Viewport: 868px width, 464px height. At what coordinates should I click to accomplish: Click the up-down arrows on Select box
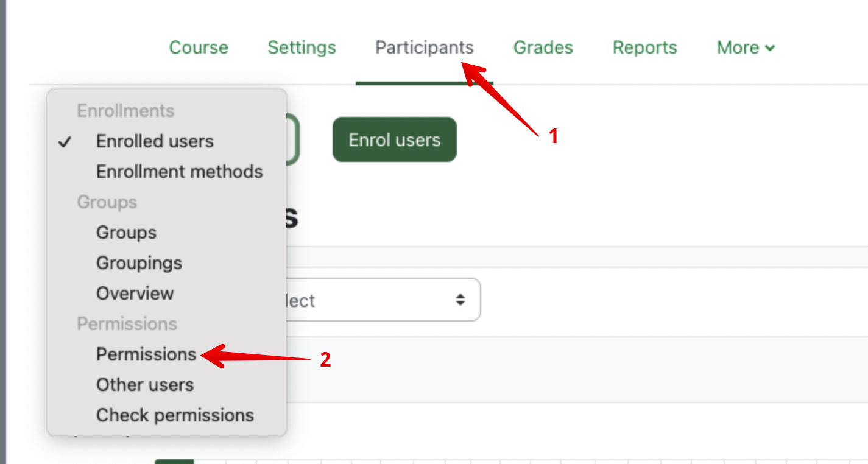460,300
